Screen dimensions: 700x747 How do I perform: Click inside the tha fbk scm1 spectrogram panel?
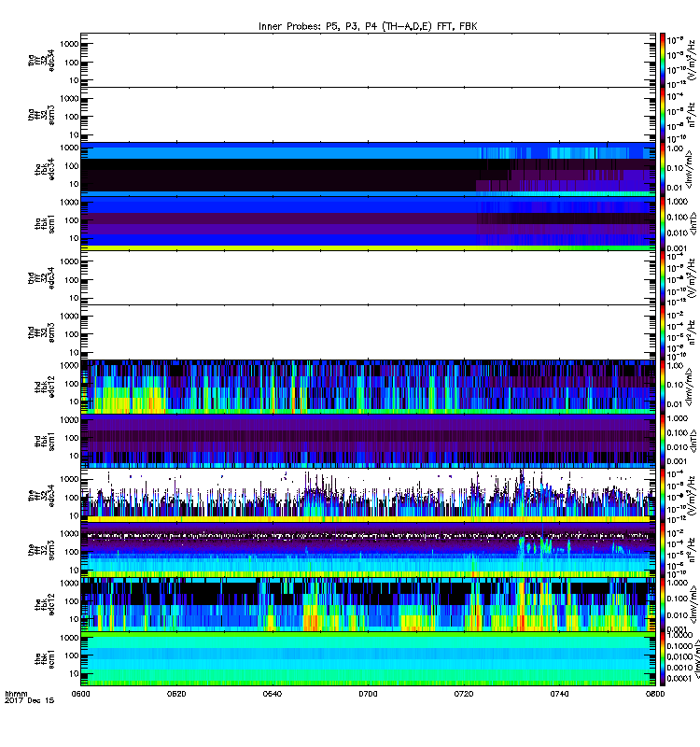pyautogui.click(x=368, y=223)
